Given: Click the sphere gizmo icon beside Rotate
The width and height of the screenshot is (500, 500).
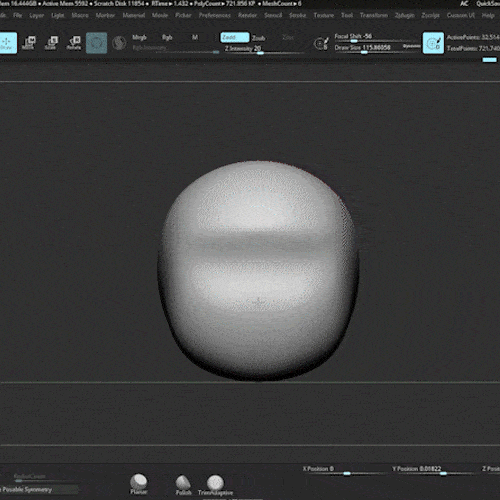Looking at the screenshot, I should [96, 43].
